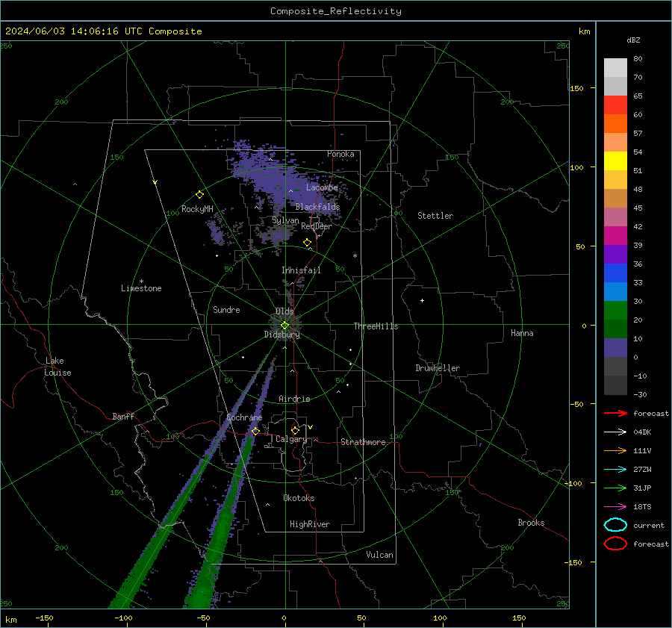Click the -100 tick on bottom km axis
672x628 pixels.
tap(123, 618)
